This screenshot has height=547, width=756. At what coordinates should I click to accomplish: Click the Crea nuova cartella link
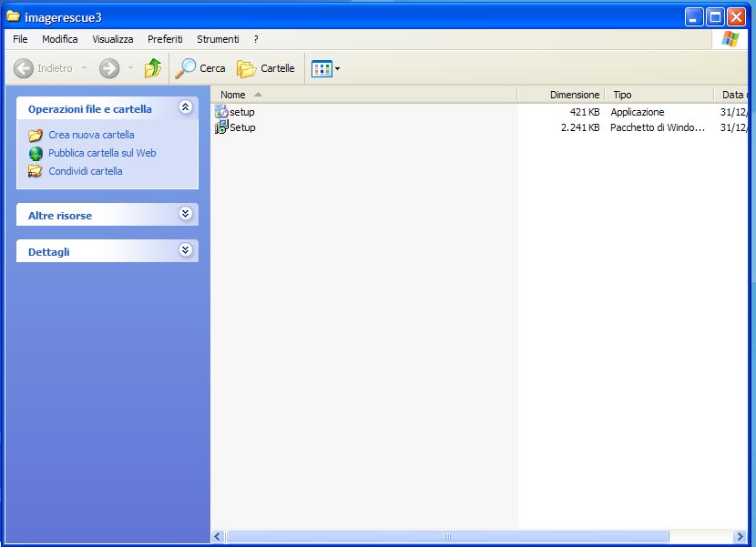pos(92,135)
